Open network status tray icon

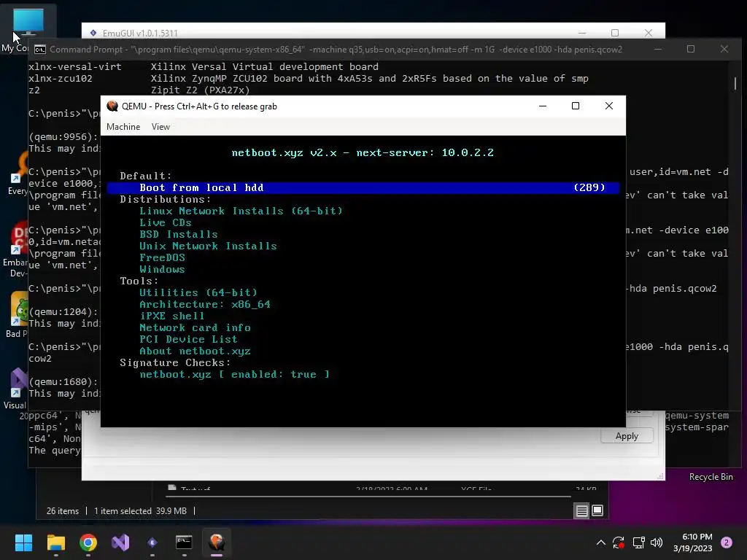pos(638,542)
